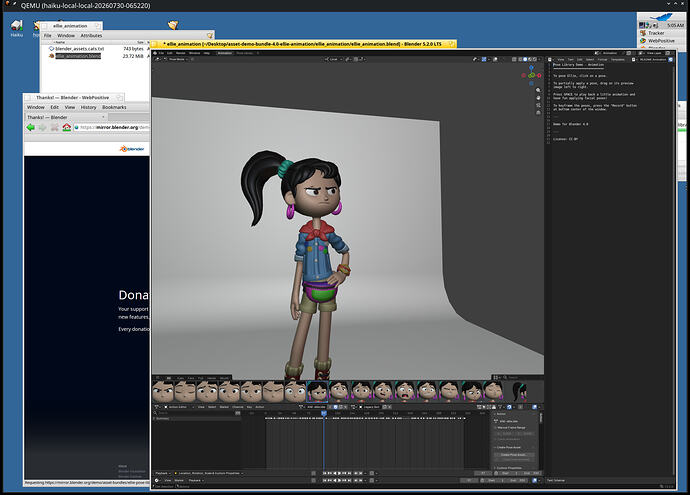Toggle fake user shield beside action name
Viewport: 690px width, 495px height.
point(336,407)
